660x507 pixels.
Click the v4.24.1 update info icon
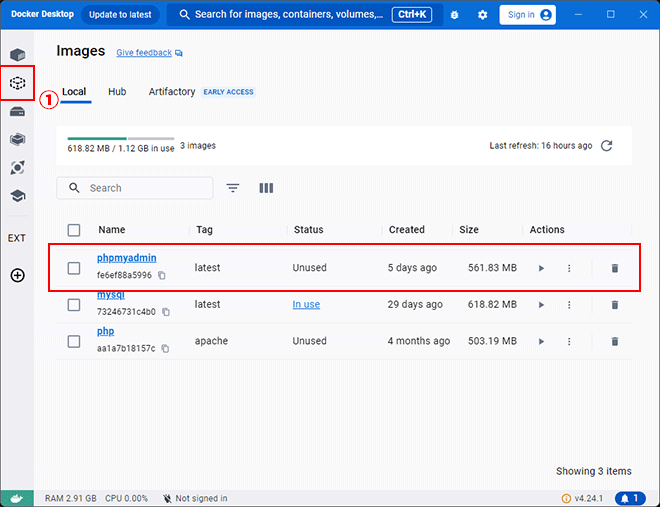566,499
